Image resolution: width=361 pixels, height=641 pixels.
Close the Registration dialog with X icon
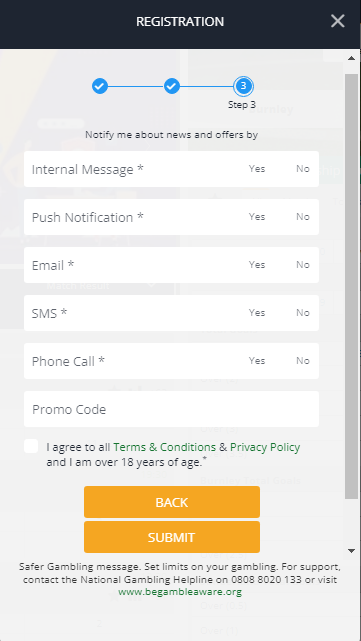(x=338, y=21)
